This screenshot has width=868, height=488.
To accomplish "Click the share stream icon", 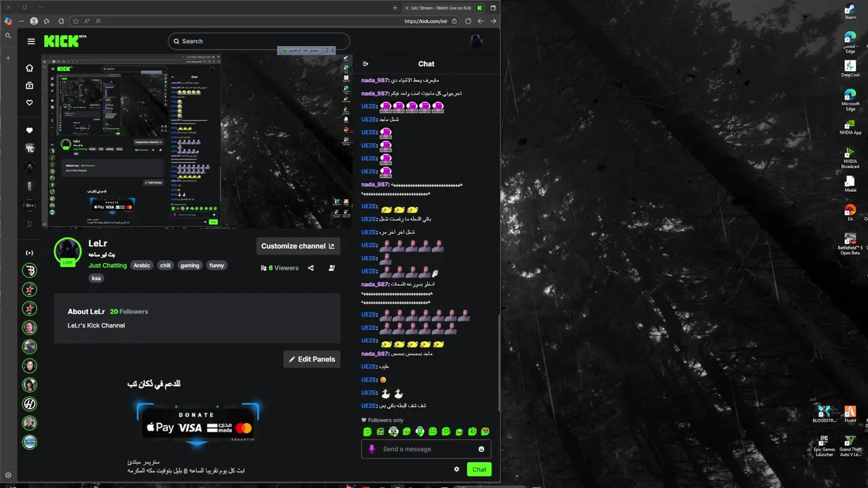I will point(311,268).
